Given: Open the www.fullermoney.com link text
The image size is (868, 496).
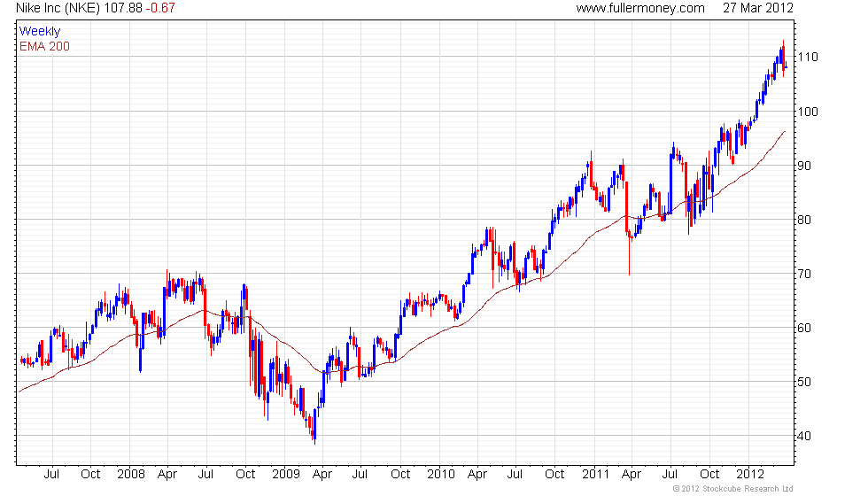Looking at the screenshot, I should click(639, 8).
